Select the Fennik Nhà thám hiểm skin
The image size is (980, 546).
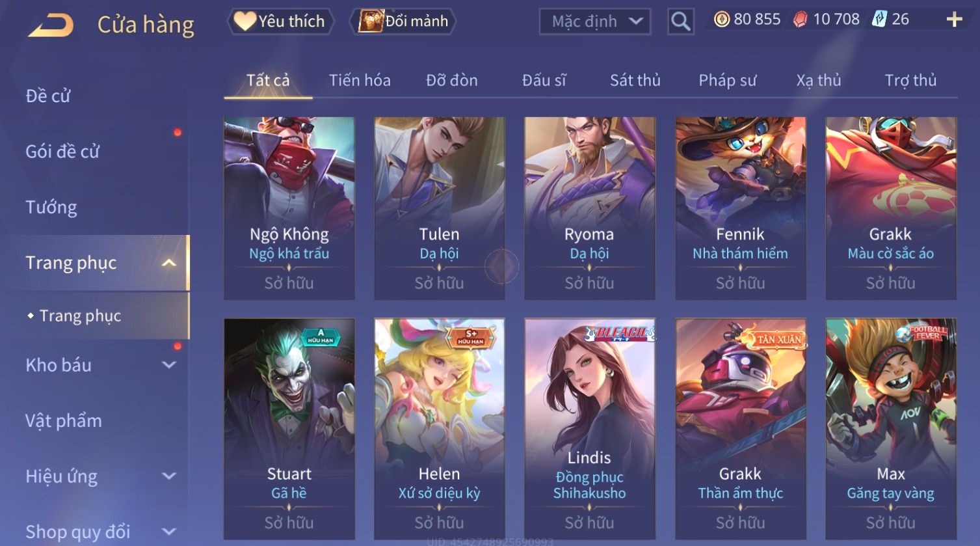coord(740,208)
